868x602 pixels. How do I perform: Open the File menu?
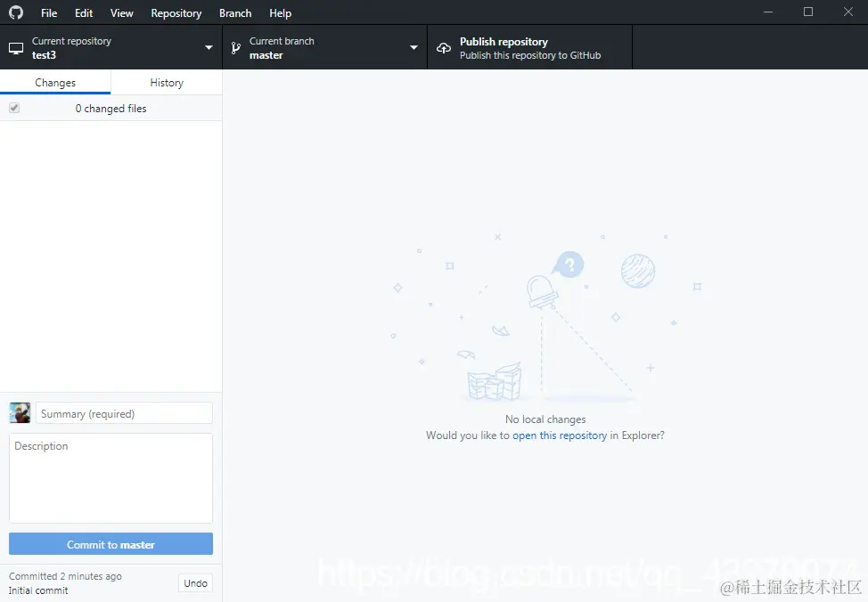coord(49,12)
